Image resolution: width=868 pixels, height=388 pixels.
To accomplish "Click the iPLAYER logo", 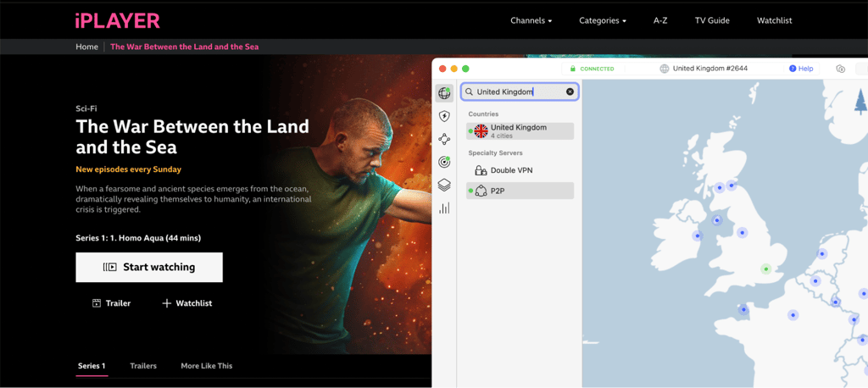I will [x=117, y=20].
